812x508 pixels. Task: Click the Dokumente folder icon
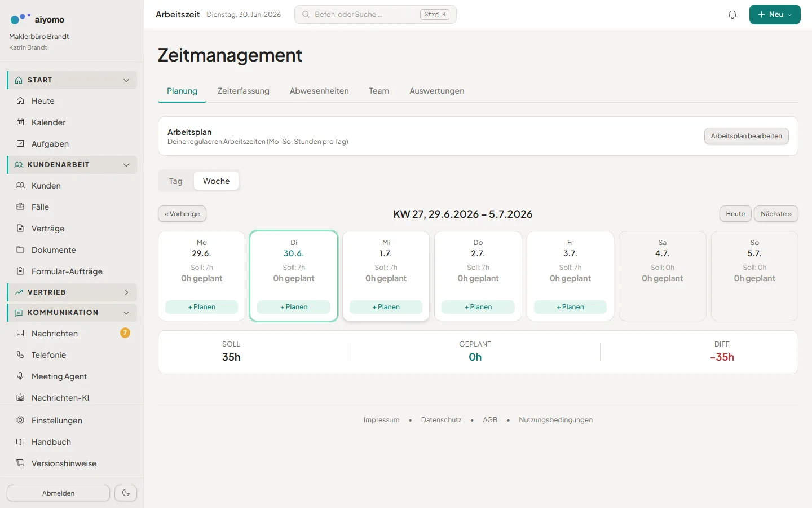[20, 250]
